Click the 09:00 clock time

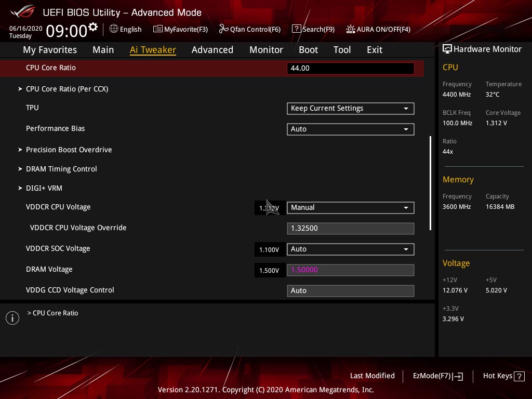click(x=66, y=31)
